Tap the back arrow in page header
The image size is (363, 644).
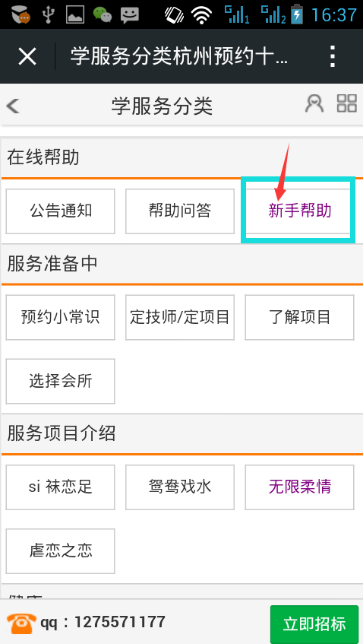pos(13,106)
